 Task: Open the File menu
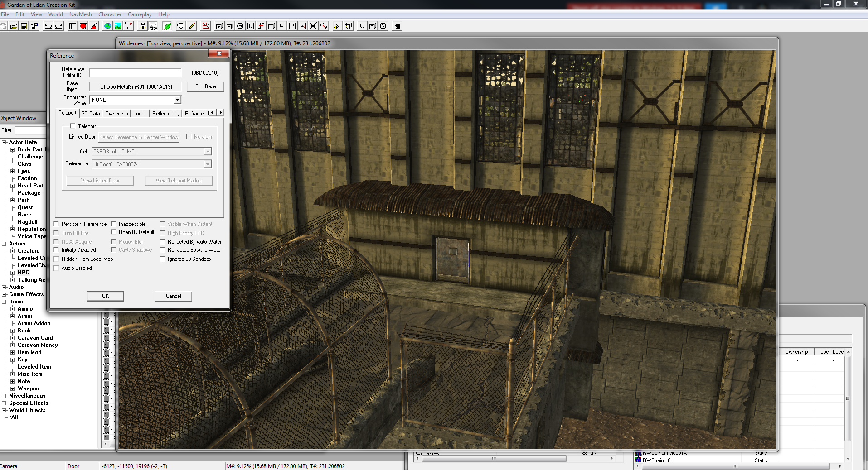tap(5, 14)
